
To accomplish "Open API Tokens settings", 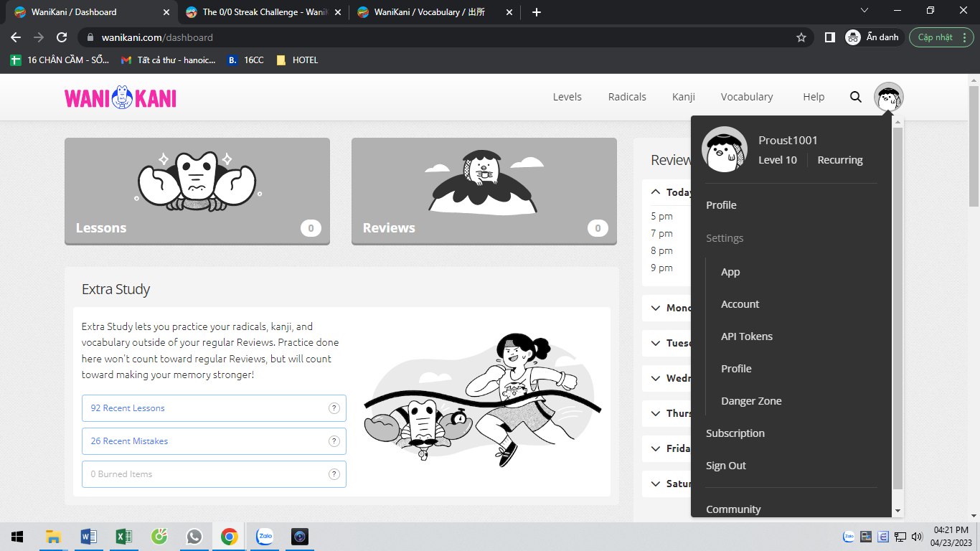I will click(x=747, y=336).
